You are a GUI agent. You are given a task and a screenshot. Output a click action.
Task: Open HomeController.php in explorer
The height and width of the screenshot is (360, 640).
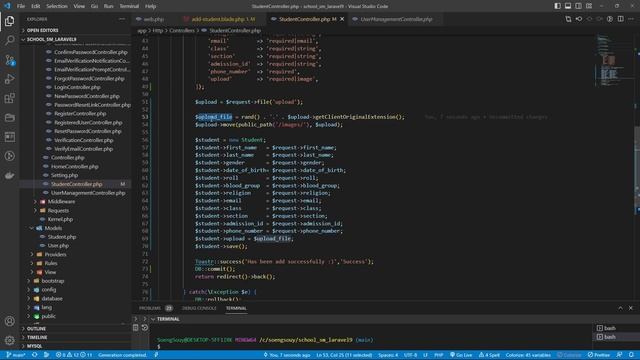[75, 167]
